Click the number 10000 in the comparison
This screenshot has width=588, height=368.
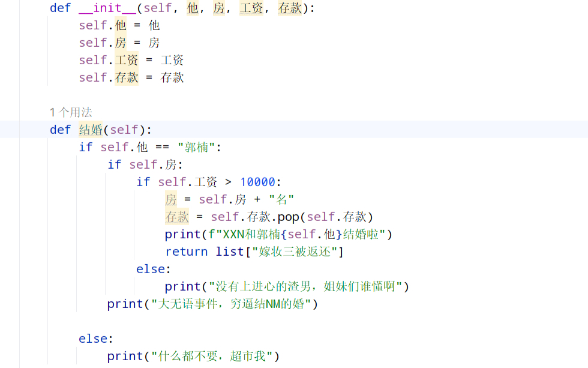coord(257,182)
